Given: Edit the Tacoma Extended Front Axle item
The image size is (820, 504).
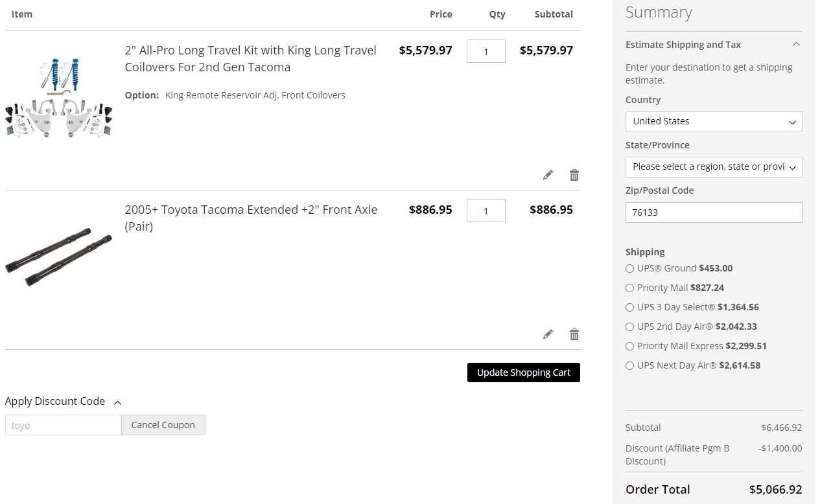Looking at the screenshot, I should (x=548, y=334).
